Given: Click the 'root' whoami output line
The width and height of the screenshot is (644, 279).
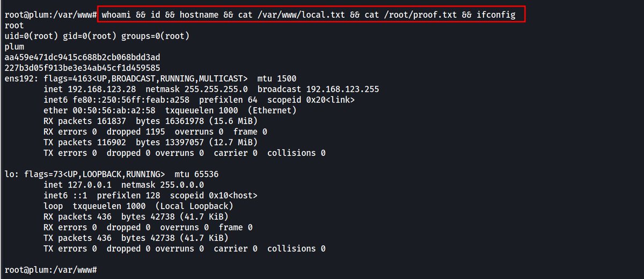Looking at the screenshot, I should click(x=13, y=25).
